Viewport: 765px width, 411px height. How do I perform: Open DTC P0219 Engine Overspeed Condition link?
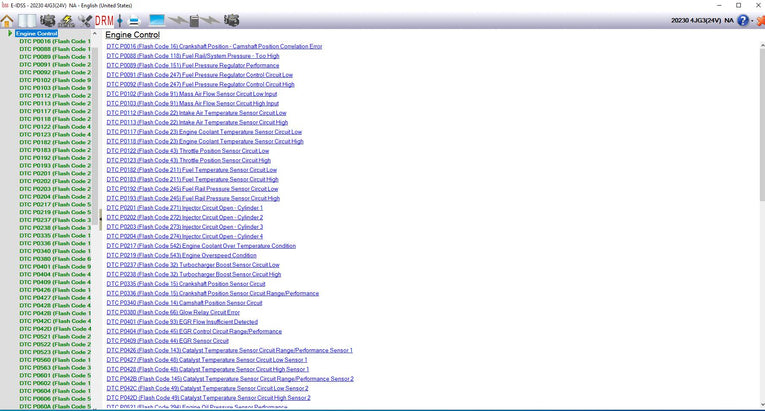181,255
